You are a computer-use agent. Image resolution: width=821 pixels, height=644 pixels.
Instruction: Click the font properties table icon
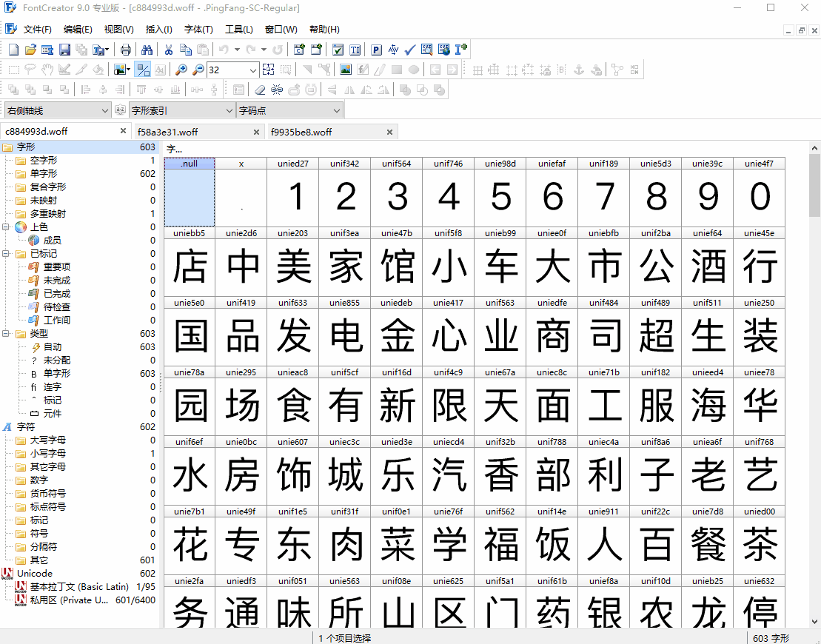(47, 50)
